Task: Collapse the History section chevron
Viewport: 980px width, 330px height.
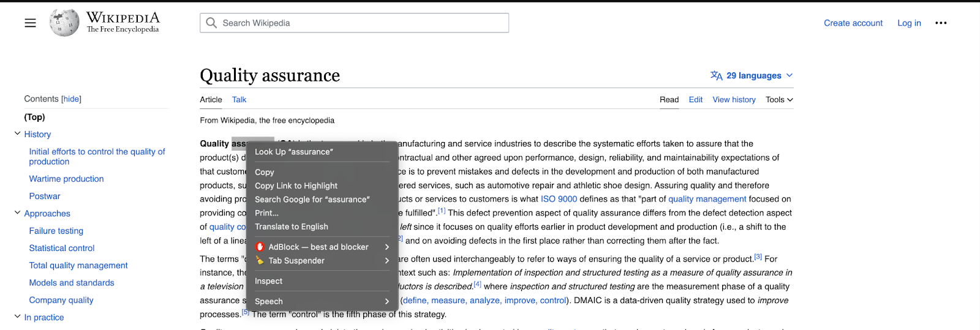Action: [x=17, y=133]
